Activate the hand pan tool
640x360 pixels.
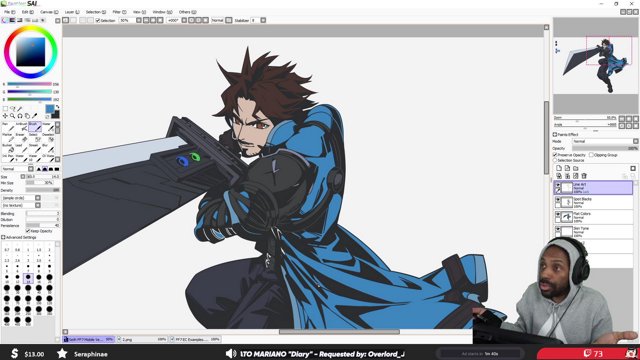(27, 116)
